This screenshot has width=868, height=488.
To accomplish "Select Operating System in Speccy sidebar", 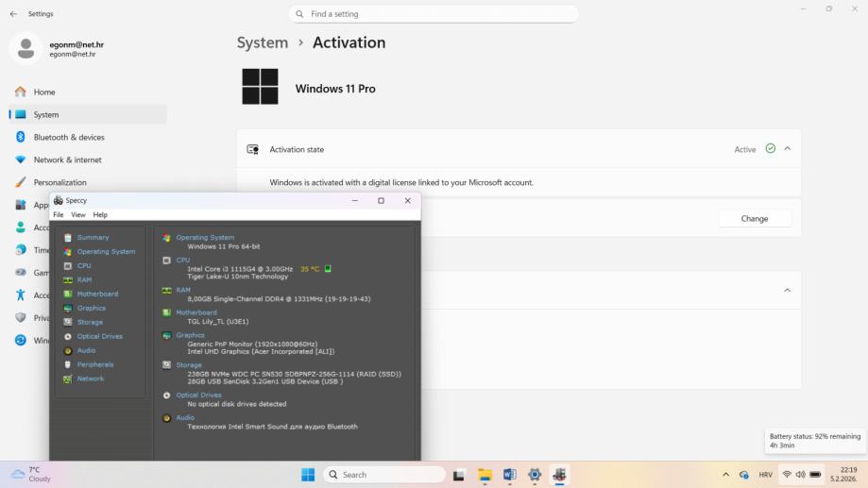I will point(106,251).
